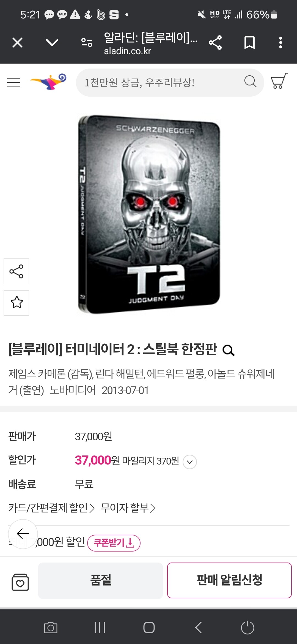This screenshot has width=297, height=644.
Task: Tap browser share icon in top bar
Action: pyautogui.click(x=215, y=43)
